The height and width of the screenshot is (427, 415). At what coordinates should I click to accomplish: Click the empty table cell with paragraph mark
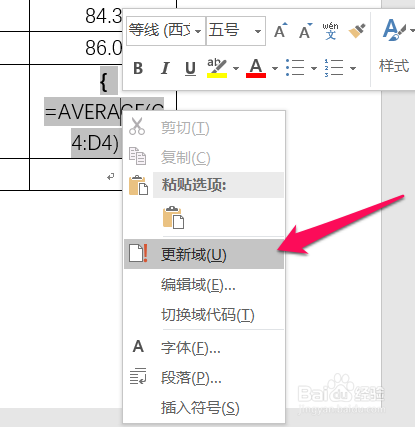[x=76, y=175]
